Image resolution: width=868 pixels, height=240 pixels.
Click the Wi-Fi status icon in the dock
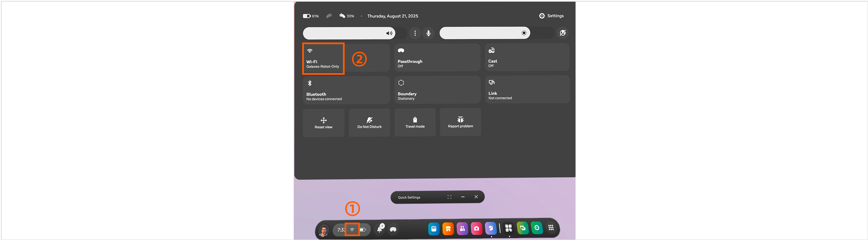click(352, 229)
